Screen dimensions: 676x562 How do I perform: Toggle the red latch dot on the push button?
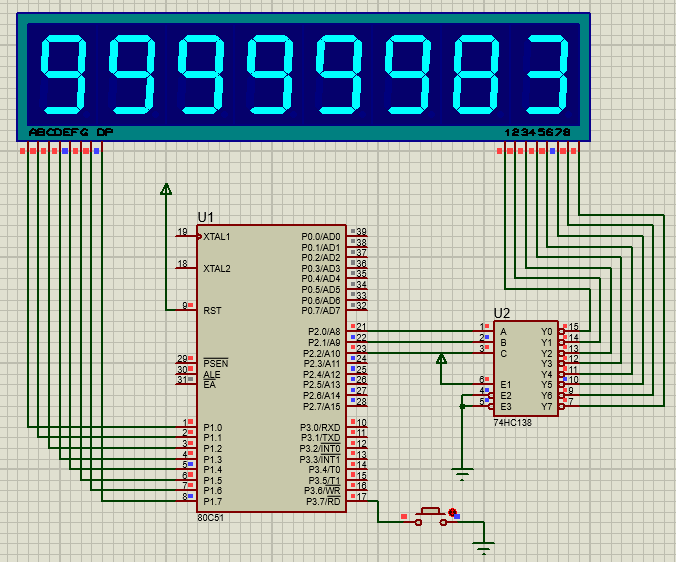(452, 512)
